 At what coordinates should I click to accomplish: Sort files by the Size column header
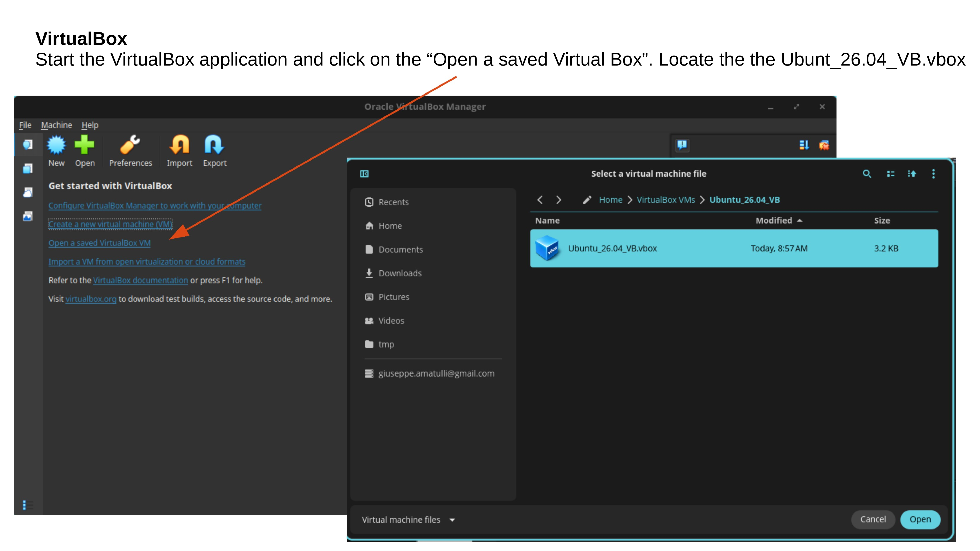pyautogui.click(x=882, y=221)
